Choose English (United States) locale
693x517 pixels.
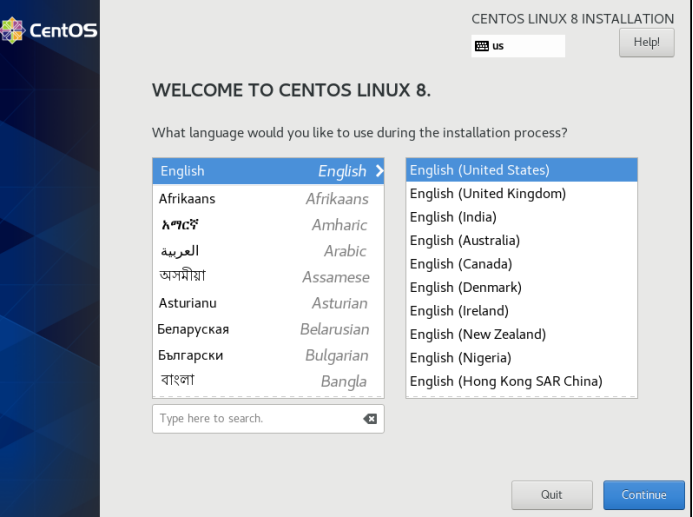[522, 170]
